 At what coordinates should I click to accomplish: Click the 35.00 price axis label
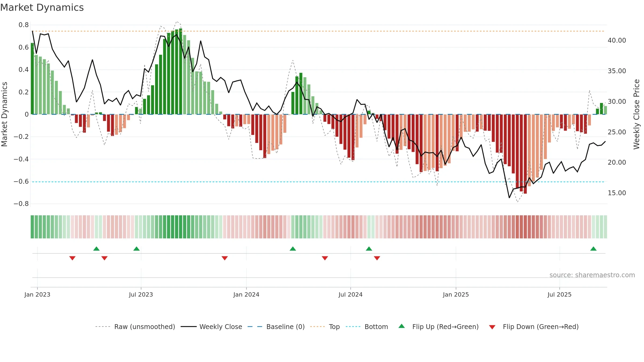coord(617,71)
